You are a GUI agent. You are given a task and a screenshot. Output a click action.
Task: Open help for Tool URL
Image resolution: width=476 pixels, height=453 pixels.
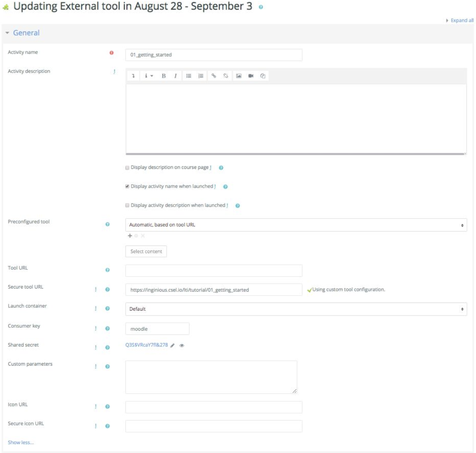tap(107, 270)
